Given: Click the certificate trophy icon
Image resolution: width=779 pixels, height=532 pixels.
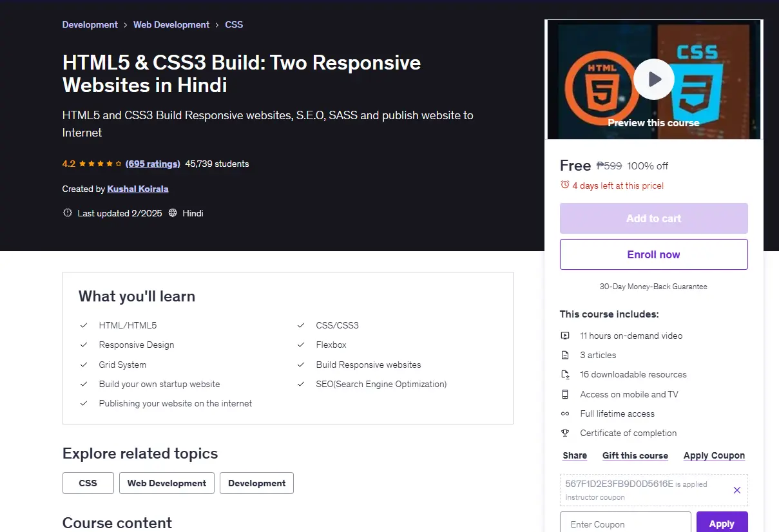Looking at the screenshot, I should click(565, 433).
